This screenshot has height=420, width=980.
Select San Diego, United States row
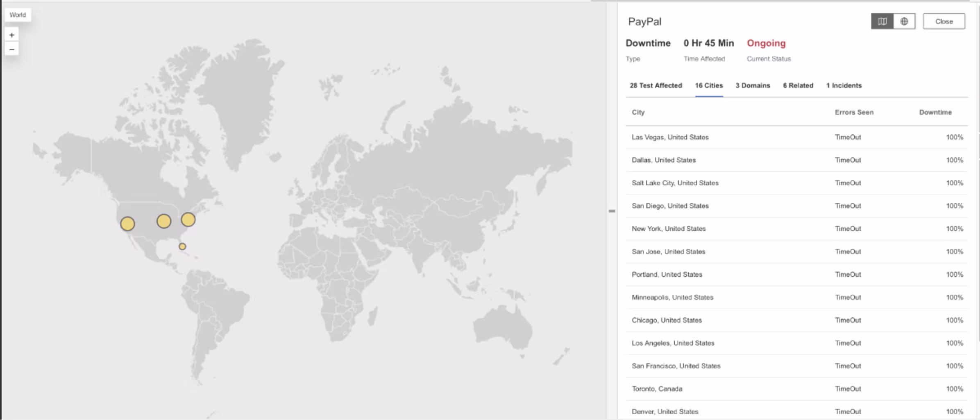tap(797, 206)
